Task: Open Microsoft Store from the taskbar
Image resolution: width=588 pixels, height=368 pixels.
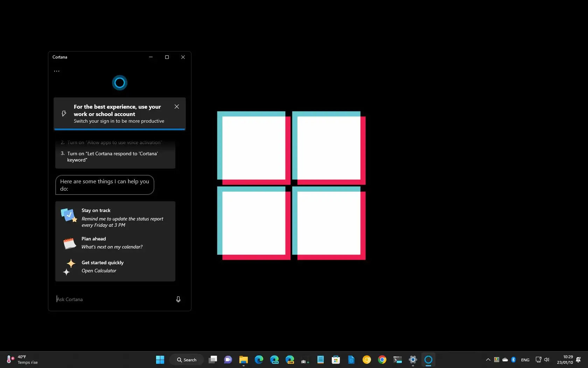Action: [x=336, y=360]
